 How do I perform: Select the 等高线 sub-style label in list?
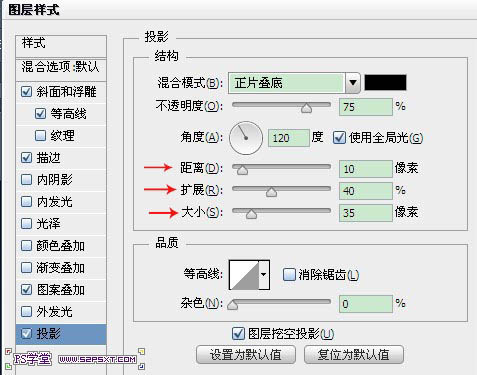point(68,114)
